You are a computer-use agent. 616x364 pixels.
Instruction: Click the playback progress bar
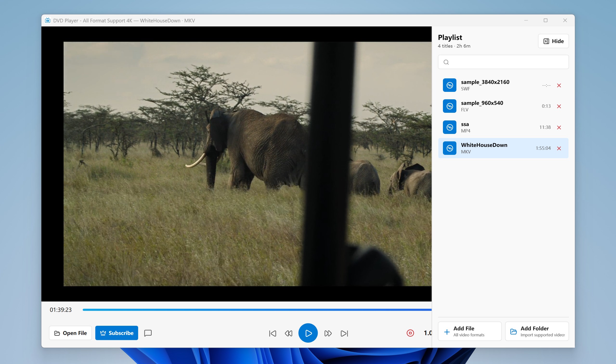coord(257,310)
